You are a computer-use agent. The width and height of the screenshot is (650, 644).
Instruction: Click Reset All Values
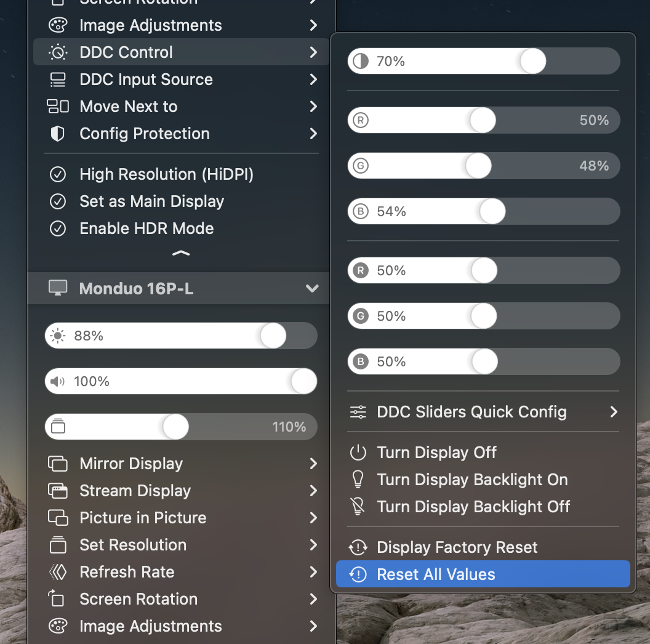(x=436, y=574)
